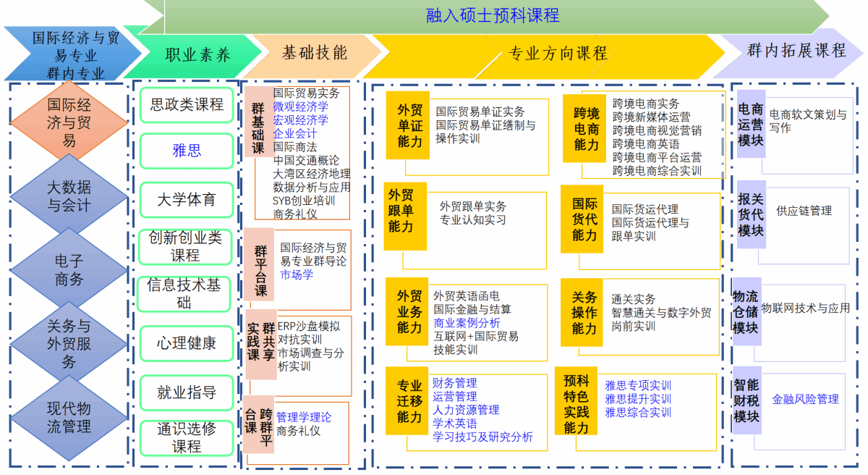868x475 pixels.
Task: Select the 大数据与会计 diamond shape
Action: coord(69,196)
